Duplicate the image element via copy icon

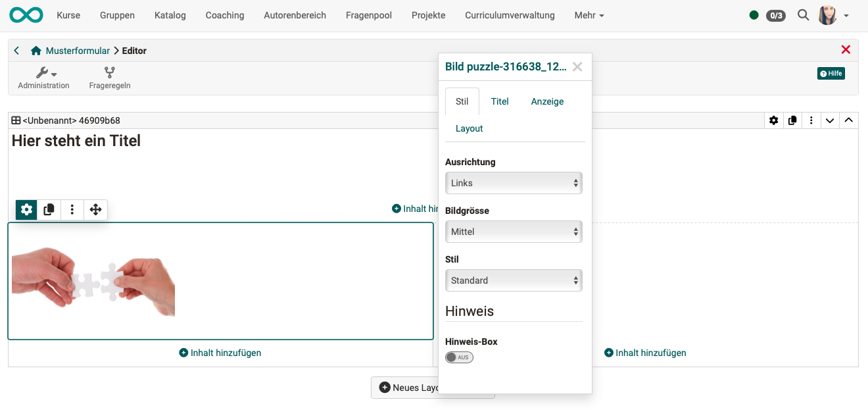point(49,210)
